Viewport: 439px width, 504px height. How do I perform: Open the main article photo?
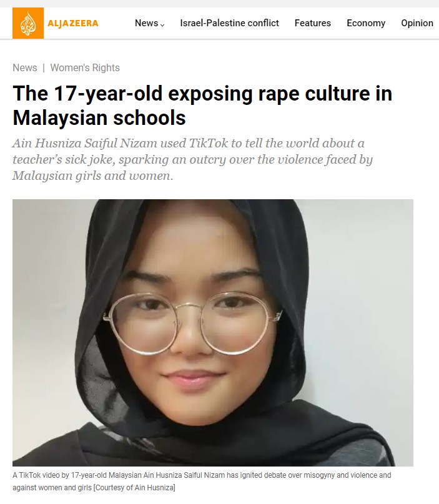213,333
